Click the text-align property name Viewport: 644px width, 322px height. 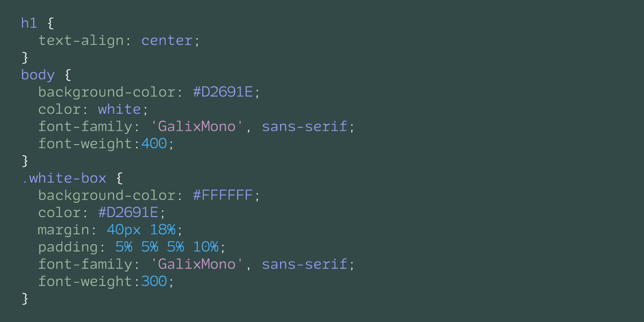(x=81, y=41)
